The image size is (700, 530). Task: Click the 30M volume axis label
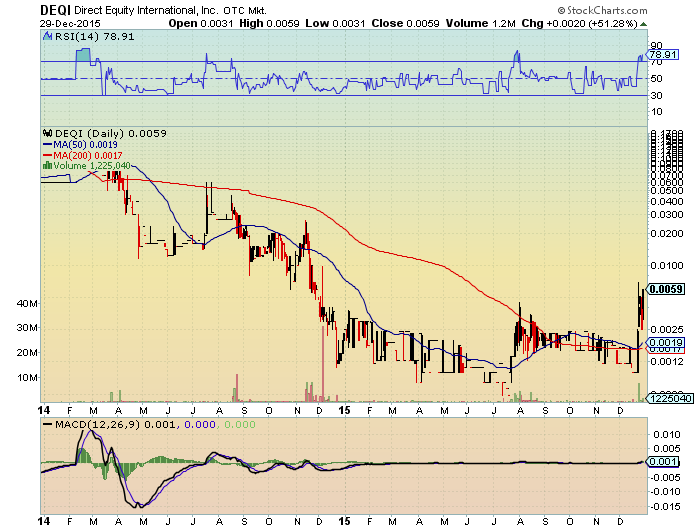point(26,328)
